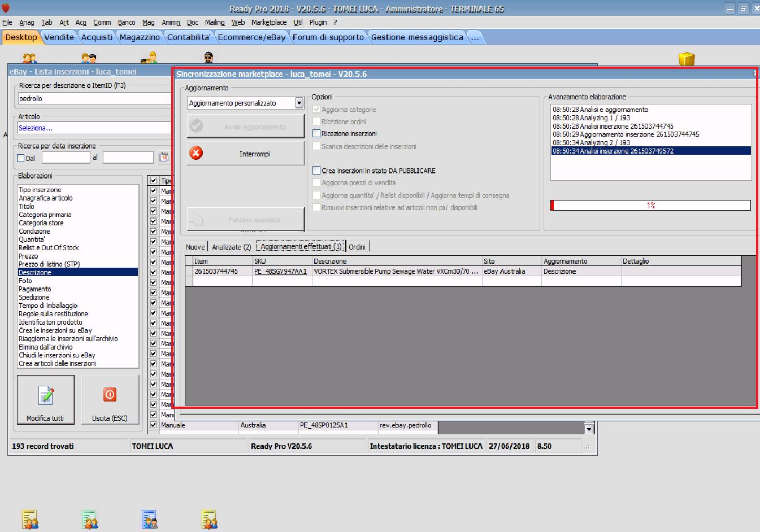Select 'Regole sulla restituzione' in Elaborazioni

54,314
